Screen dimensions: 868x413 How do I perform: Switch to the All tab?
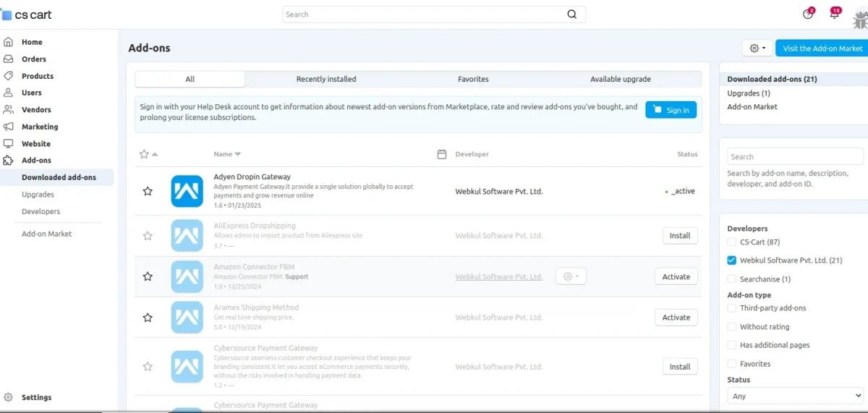click(190, 79)
